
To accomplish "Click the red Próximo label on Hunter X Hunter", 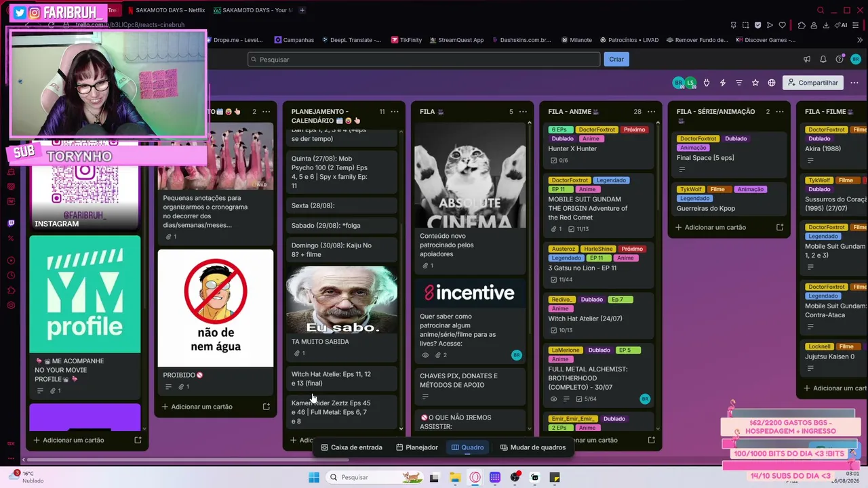I will point(634,129).
